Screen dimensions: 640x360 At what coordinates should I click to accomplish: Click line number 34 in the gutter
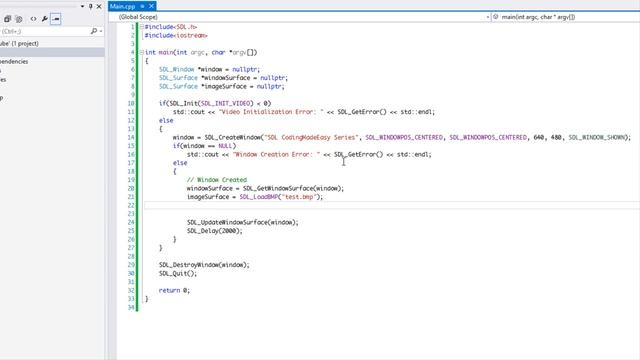point(131,307)
